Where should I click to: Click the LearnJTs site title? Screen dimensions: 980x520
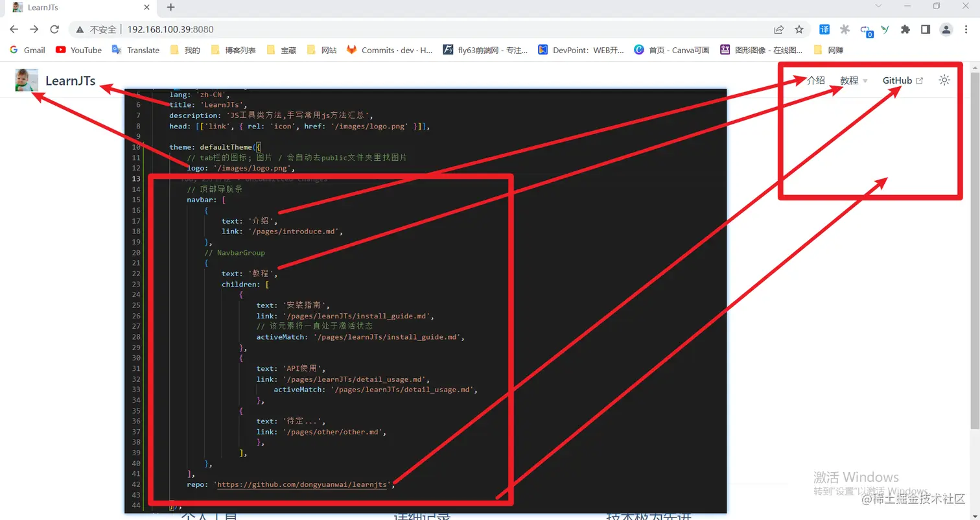point(71,81)
